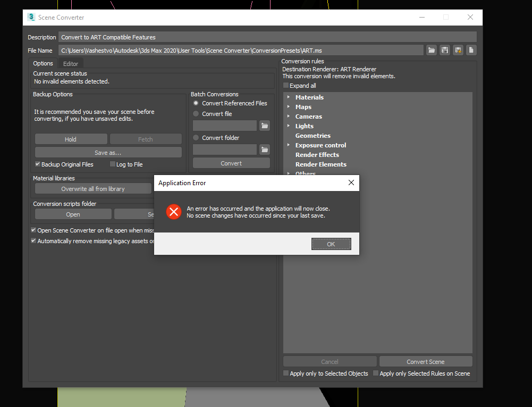Click the File Name path field
532x407 pixels.
pyautogui.click(x=241, y=51)
